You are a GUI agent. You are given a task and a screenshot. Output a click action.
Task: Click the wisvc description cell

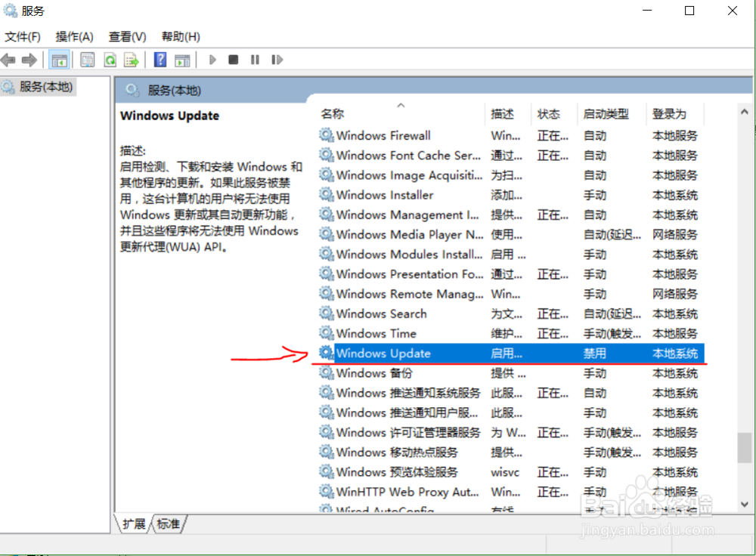tap(505, 473)
